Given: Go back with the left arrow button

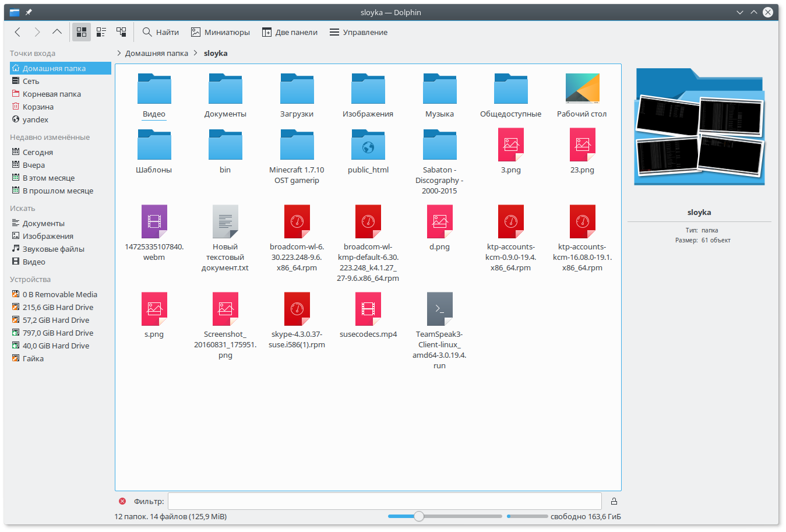Looking at the screenshot, I should tap(17, 32).
